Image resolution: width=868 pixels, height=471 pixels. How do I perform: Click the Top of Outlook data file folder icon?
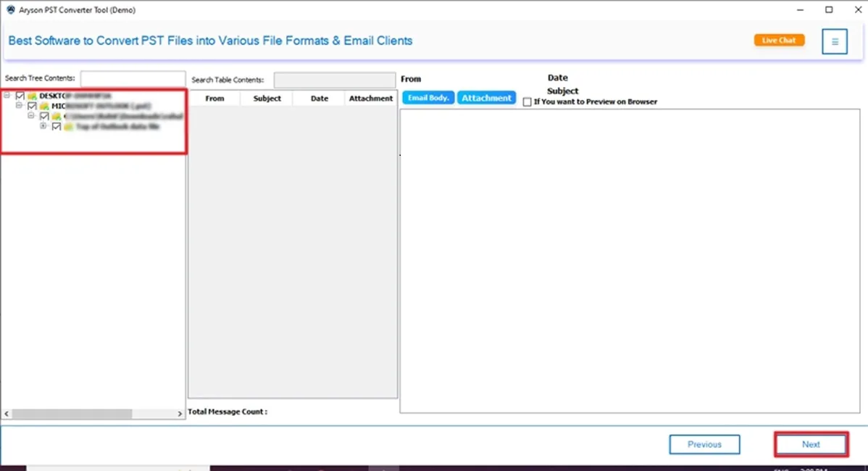click(69, 127)
